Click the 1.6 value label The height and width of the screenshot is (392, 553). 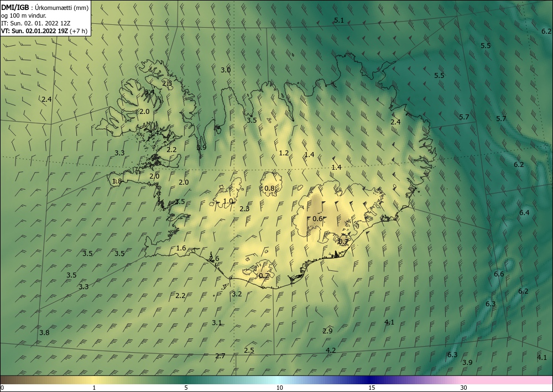(181, 248)
